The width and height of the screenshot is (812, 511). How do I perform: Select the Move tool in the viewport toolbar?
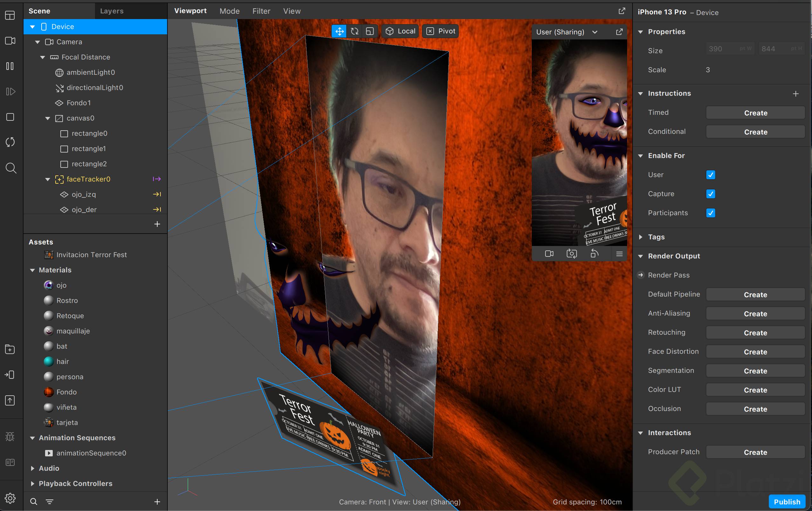pos(339,31)
